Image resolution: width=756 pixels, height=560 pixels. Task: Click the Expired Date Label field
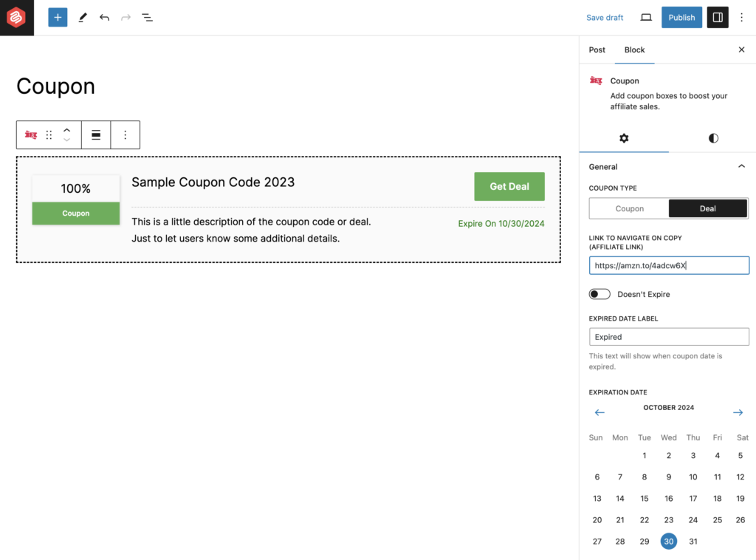coord(669,337)
